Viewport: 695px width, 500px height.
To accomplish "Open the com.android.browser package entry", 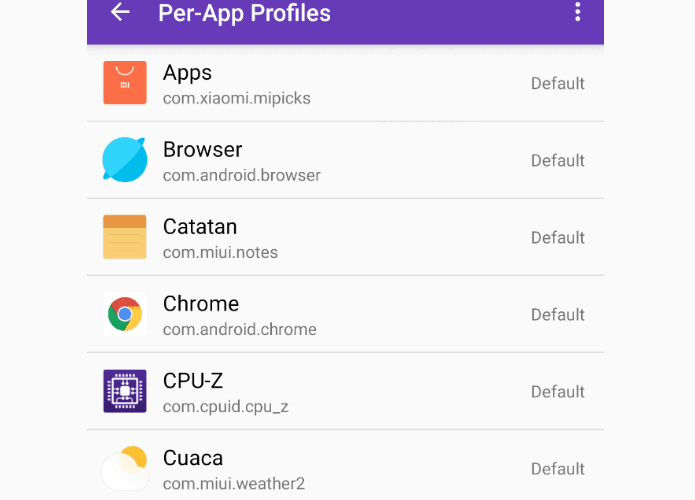I will pyautogui.click(x=242, y=176).
